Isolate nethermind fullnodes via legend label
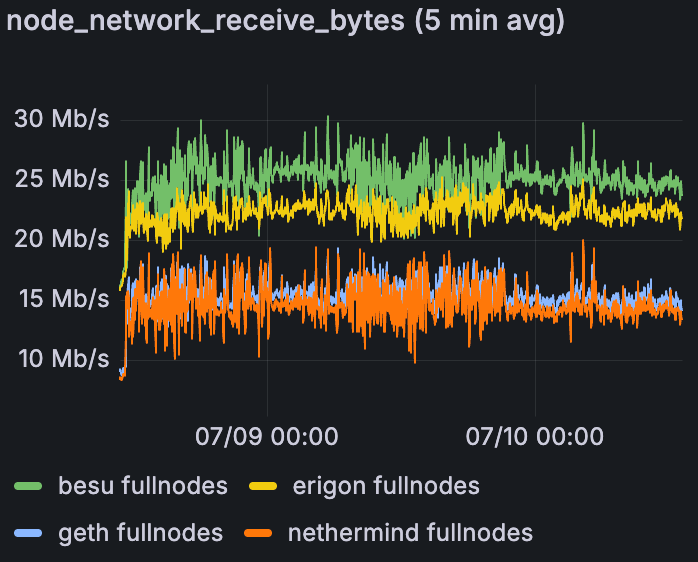The image size is (698, 562). click(410, 532)
